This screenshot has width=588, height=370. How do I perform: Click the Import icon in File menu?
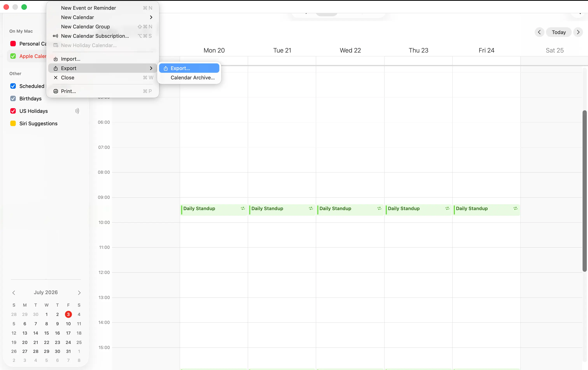point(56,59)
